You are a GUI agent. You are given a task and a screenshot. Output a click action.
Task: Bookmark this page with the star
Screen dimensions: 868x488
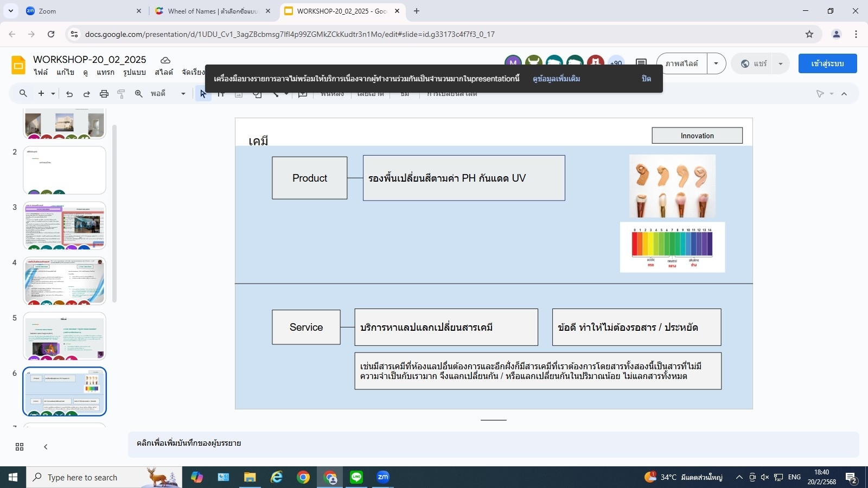click(809, 34)
